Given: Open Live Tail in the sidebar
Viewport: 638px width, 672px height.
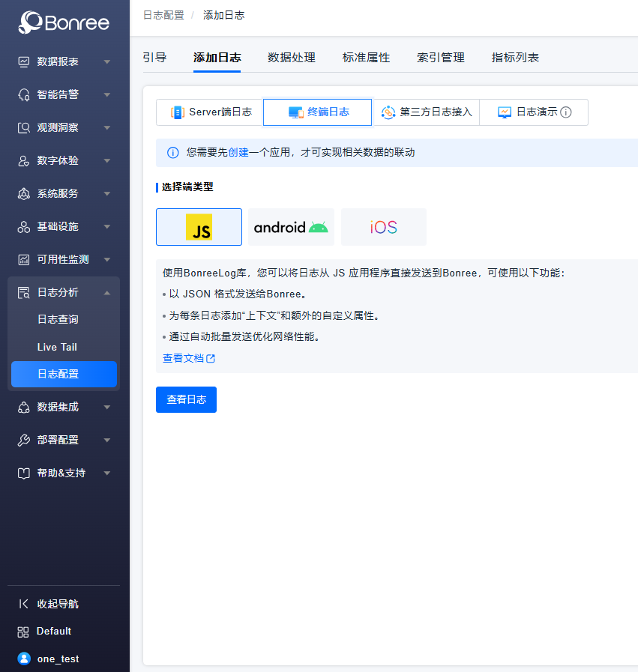Looking at the screenshot, I should click(x=57, y=347).
